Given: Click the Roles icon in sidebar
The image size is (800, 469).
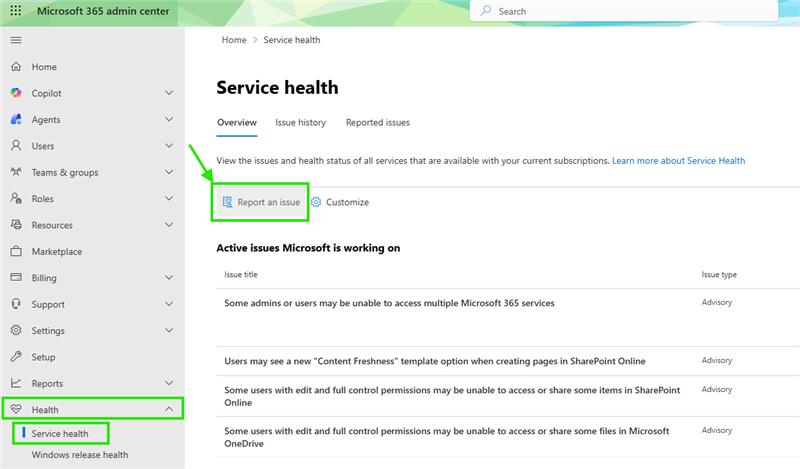Looking at the screenshot, I should (16, 199).
